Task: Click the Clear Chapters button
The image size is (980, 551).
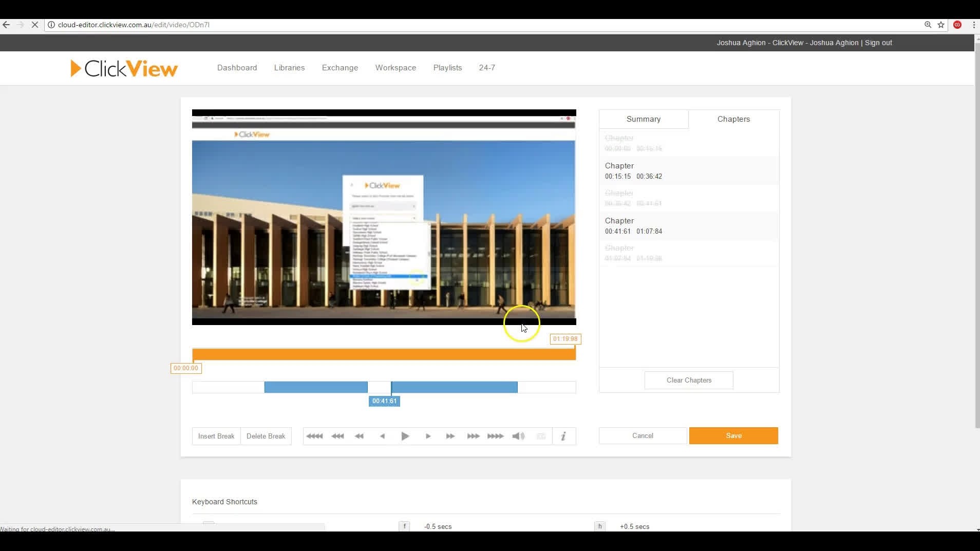Action: click(688, 380)
